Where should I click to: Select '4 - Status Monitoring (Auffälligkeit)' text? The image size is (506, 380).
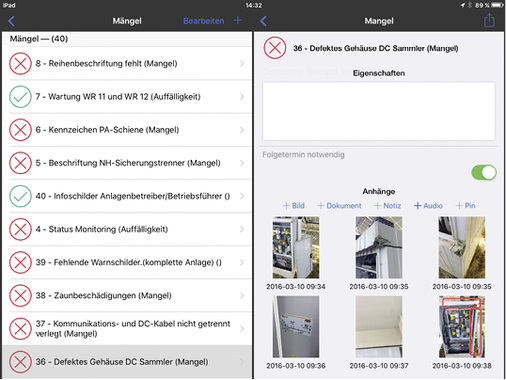(x=102, y=229)
